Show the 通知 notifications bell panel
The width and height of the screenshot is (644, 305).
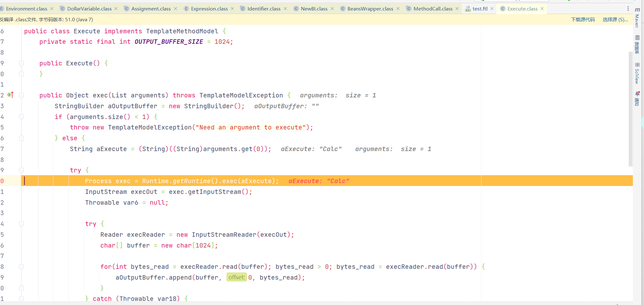(x=637, y=98)
